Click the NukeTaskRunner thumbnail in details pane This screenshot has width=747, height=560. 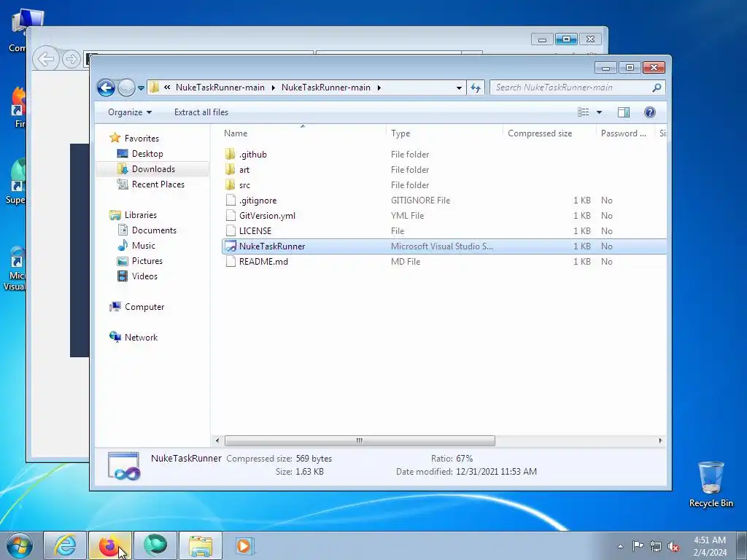pyautogui.click(x=124, y=465)
